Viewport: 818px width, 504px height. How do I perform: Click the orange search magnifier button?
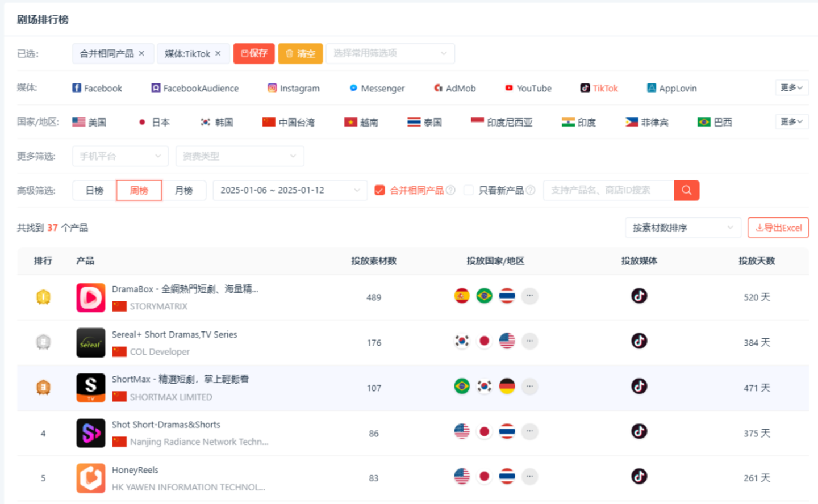coord(686,190)
